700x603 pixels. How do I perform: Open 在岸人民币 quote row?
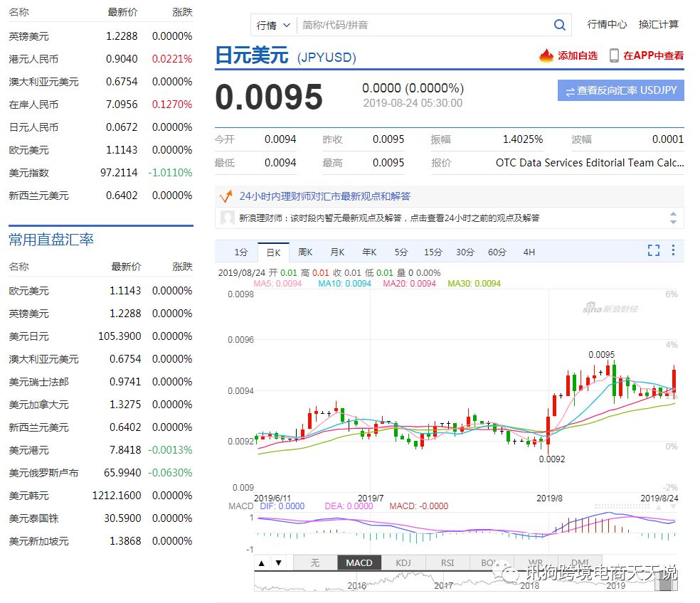(100, 105)
